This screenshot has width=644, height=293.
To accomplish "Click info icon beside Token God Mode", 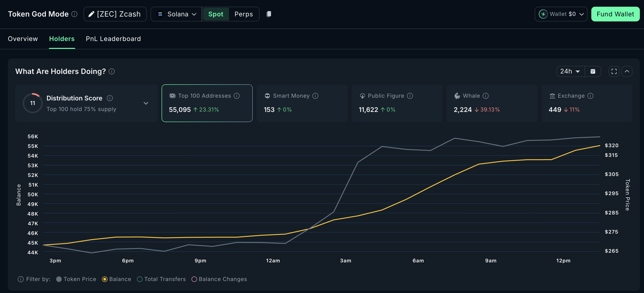I will tap(74, 14).
